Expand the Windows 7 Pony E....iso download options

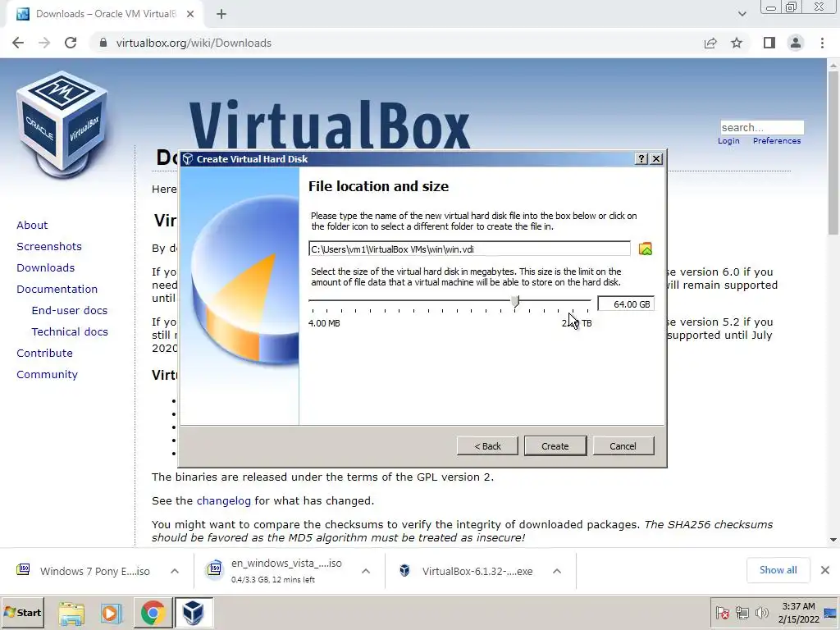(x=175, y=571)
